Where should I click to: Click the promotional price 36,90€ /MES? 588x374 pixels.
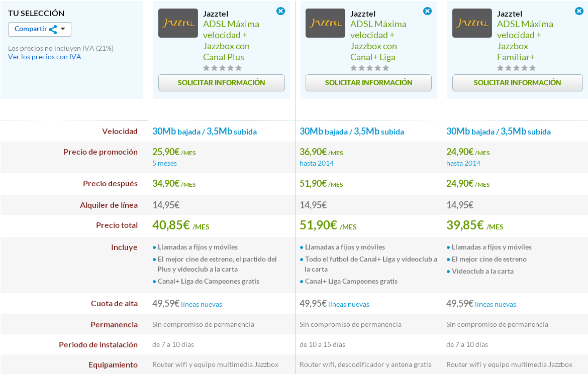pos(321,152)
